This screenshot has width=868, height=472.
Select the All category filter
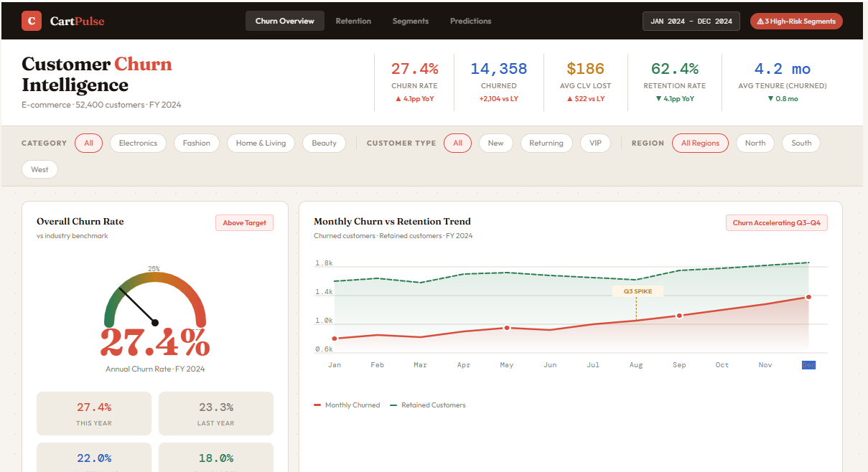[x=88, y=143]
